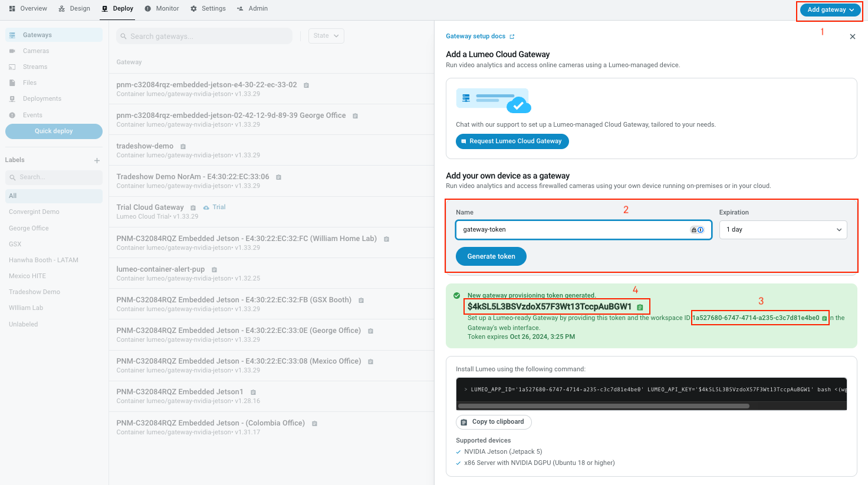This screenshot has height=485, width=868.
Task: Open the Overview tab
Action: 28,9
